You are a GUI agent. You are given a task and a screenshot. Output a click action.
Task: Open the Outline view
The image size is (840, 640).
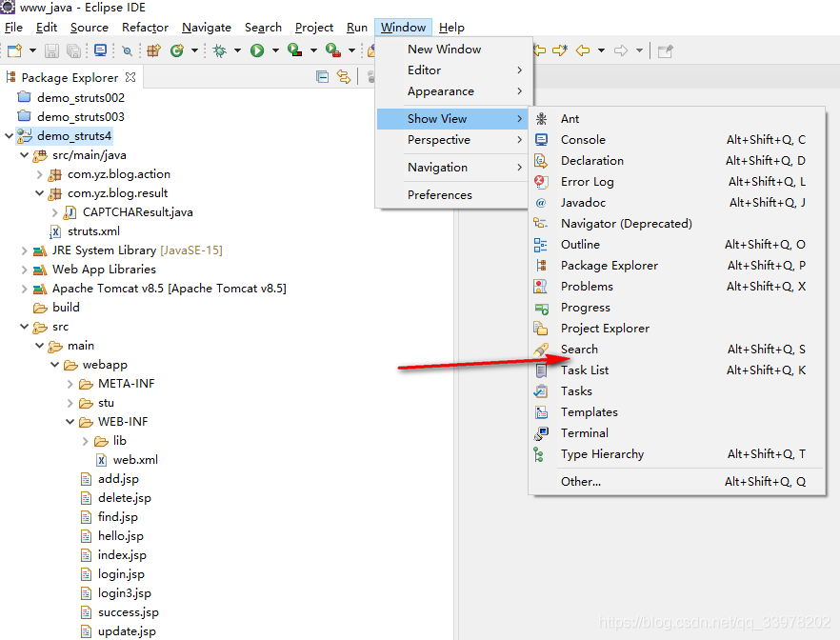tap(676, 245)
